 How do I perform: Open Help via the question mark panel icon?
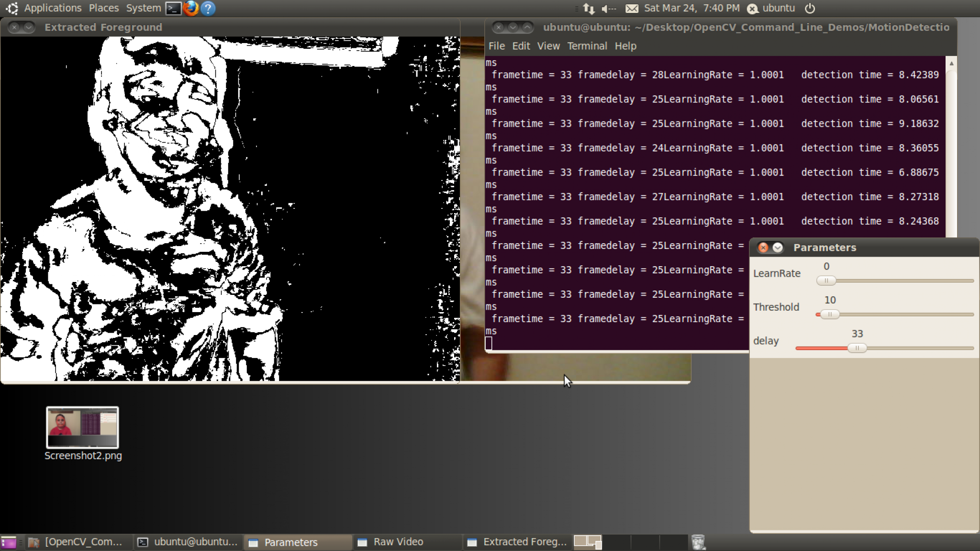[x=208, y=8]
